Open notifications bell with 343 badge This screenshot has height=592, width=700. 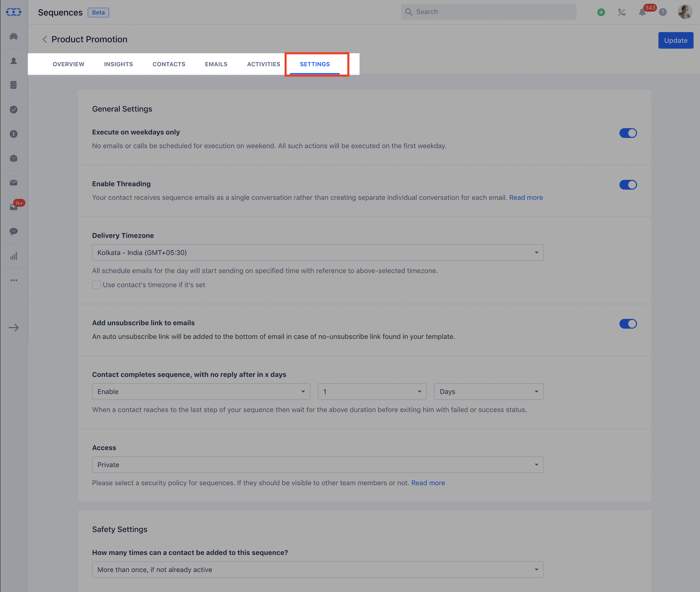[x=642, y=12]
